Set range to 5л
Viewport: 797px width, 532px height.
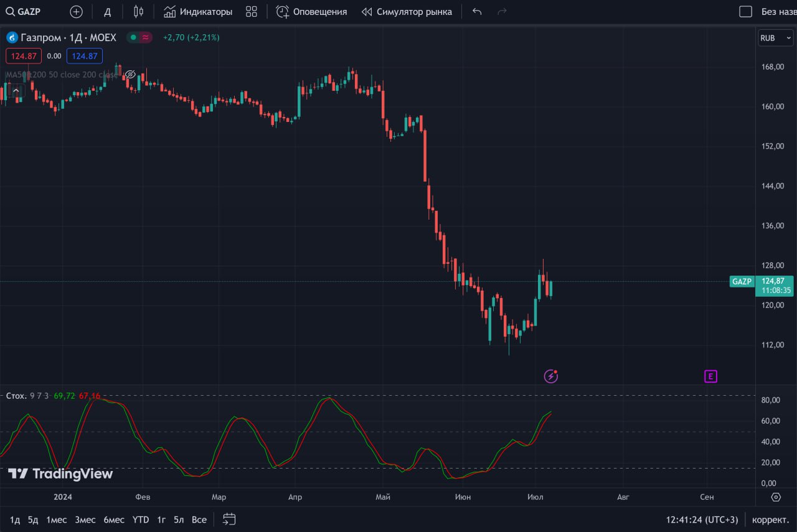point(179,520)
